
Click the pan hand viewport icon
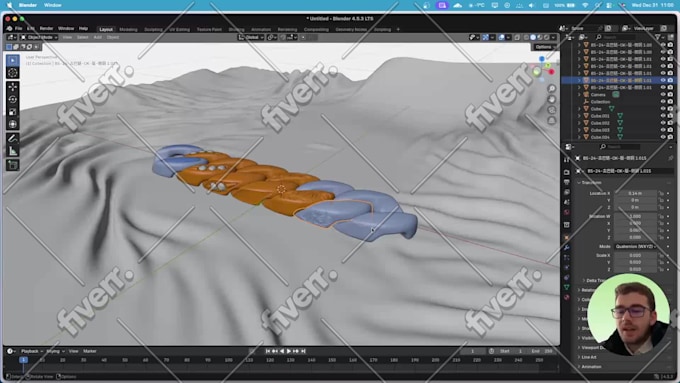click(552, 99)
